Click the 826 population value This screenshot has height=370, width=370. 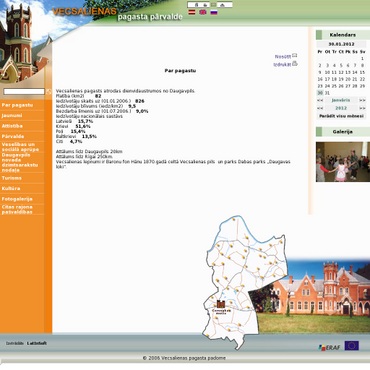tap(140, 101)
